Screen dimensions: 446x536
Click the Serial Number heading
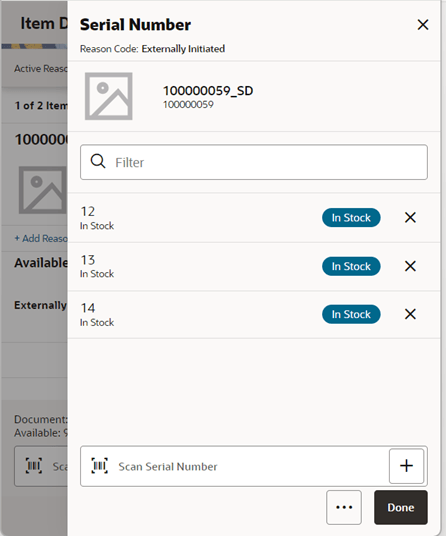(135, 25)
